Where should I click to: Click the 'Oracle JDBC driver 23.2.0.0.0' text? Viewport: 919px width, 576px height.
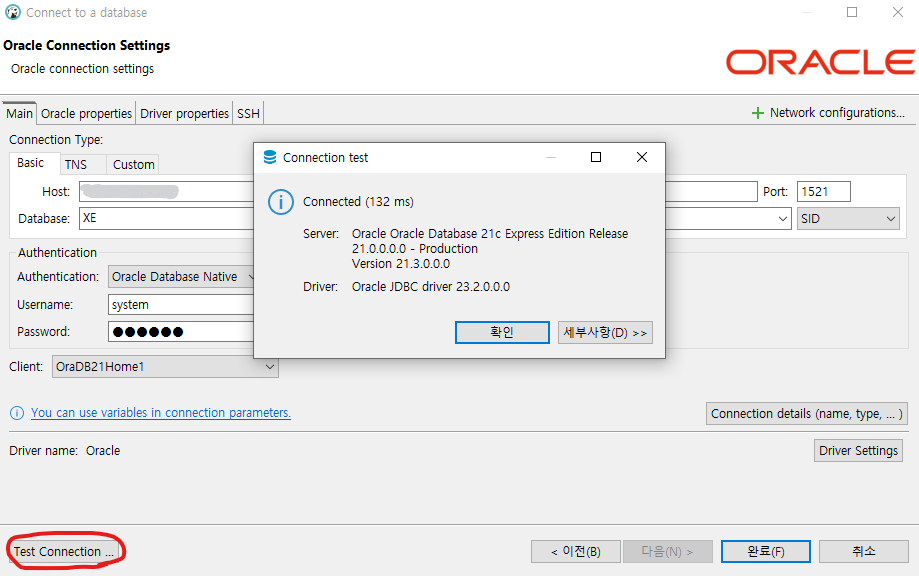pos(431,287)
